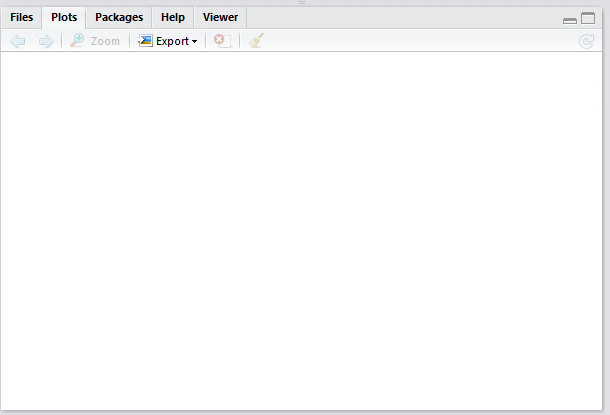Switch to the Files tab
610x415 pixels.
tap(21, 18)
